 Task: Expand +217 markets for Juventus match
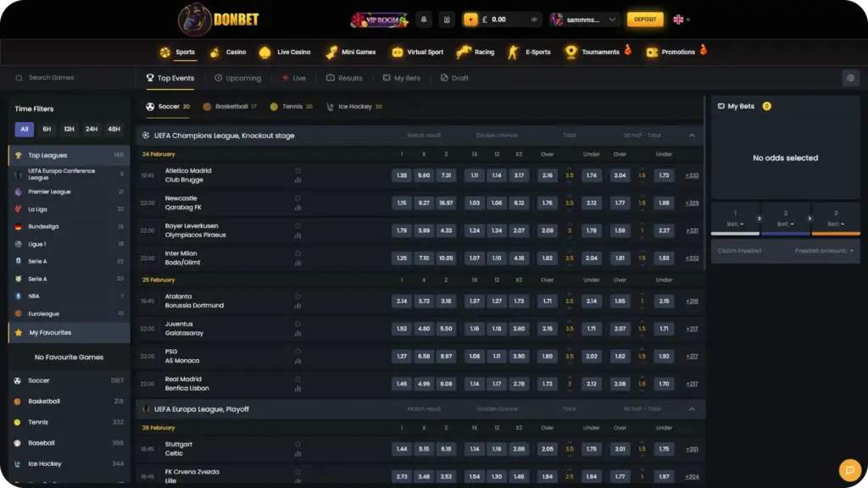coord(692,329)
